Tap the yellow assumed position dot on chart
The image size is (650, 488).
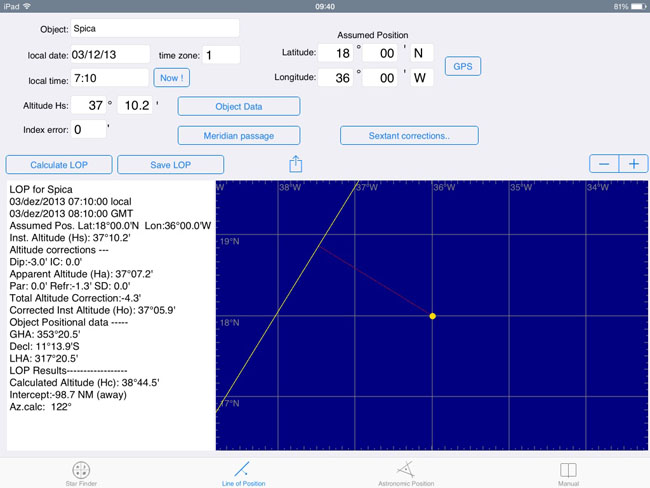click(x=432, y=316)
